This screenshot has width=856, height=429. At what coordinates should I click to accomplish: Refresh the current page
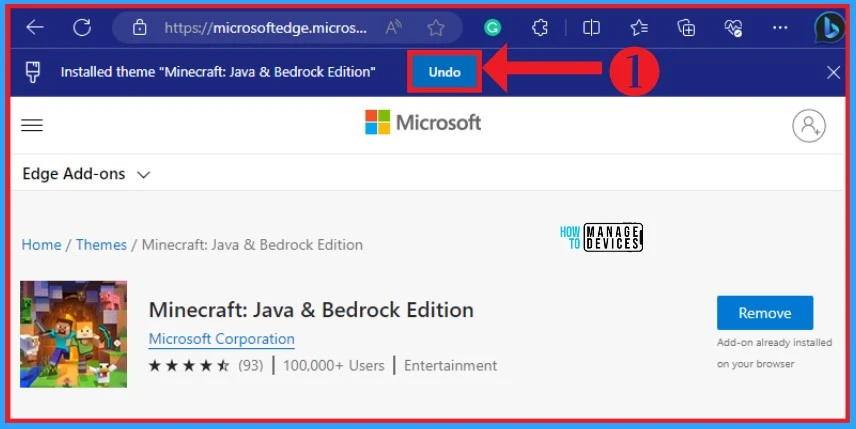pos(82,27)
